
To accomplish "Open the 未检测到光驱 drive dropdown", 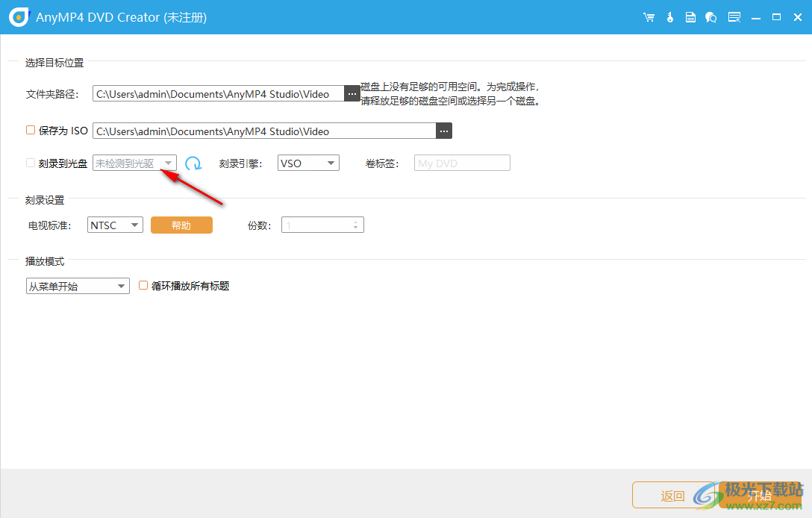I will 134,163.
